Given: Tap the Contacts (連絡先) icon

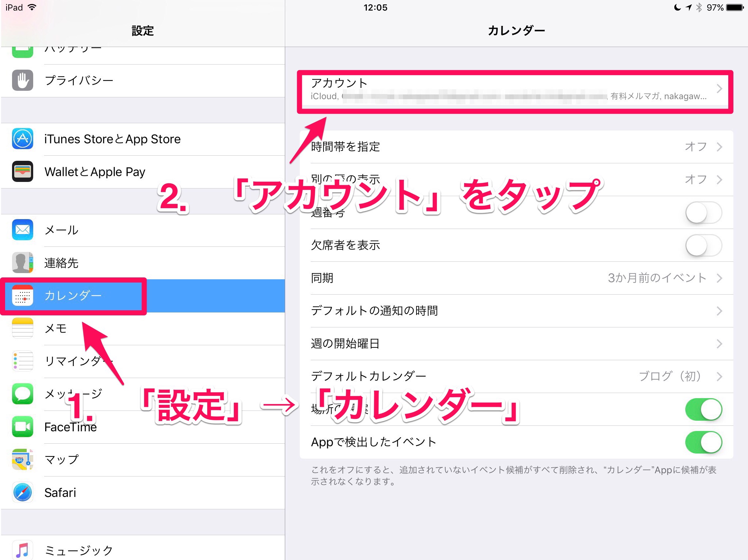Looking at the screenshot, I should pyautogui.click(x=23, y=262).
